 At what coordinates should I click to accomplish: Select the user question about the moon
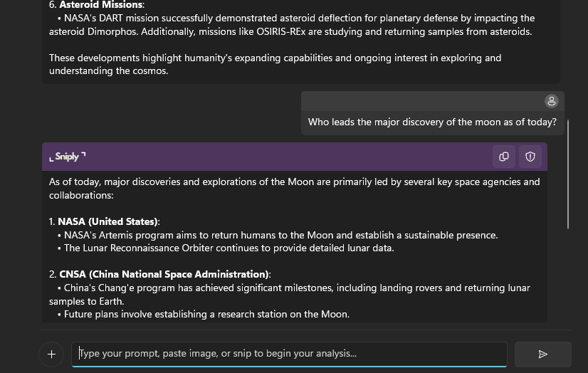click(x=432, y=122)
